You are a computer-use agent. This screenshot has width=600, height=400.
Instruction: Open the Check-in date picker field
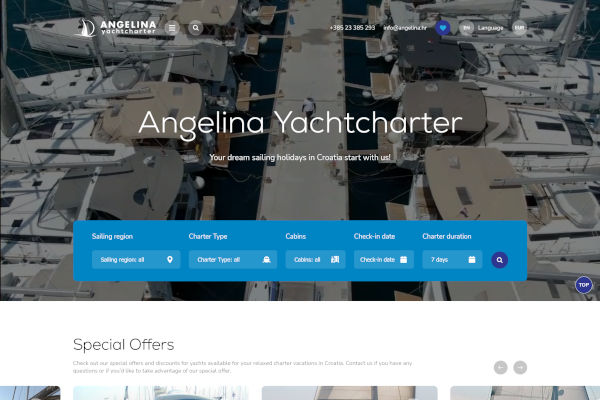click(384, 260)
